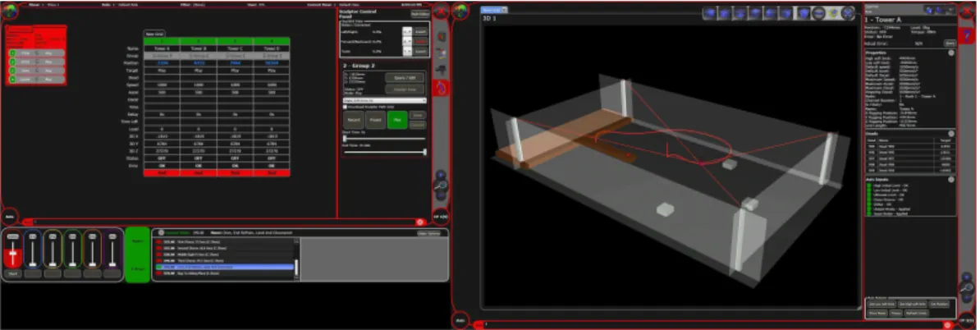Click the round icon in cue list header
The image size is (980, 330).
(161, 232)
